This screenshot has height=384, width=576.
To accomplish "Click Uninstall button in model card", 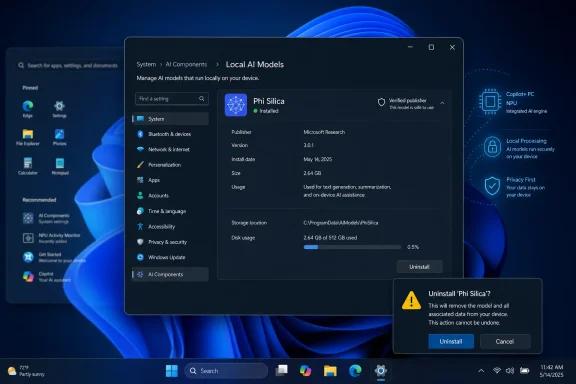I will coord(419,267).
